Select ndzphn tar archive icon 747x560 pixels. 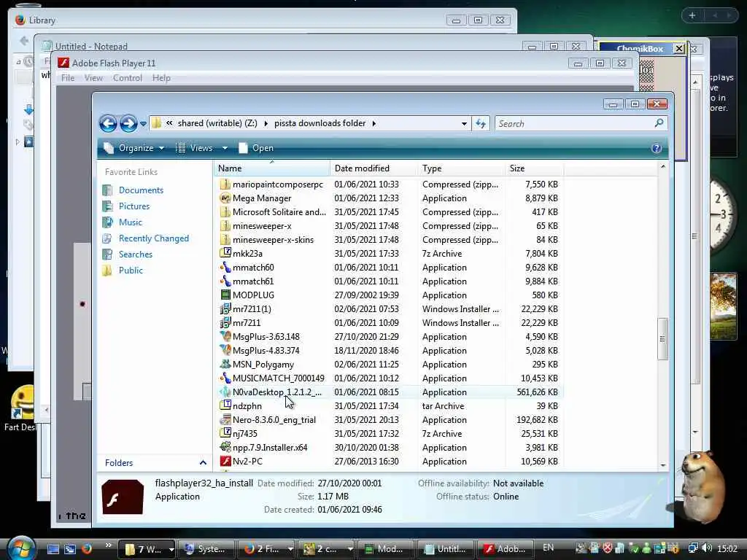coord(225,405)
